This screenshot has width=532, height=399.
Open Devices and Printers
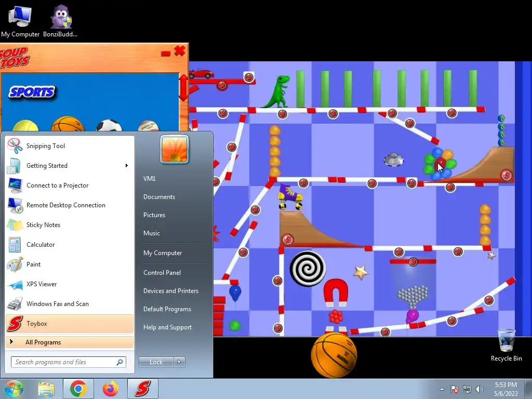171,291
